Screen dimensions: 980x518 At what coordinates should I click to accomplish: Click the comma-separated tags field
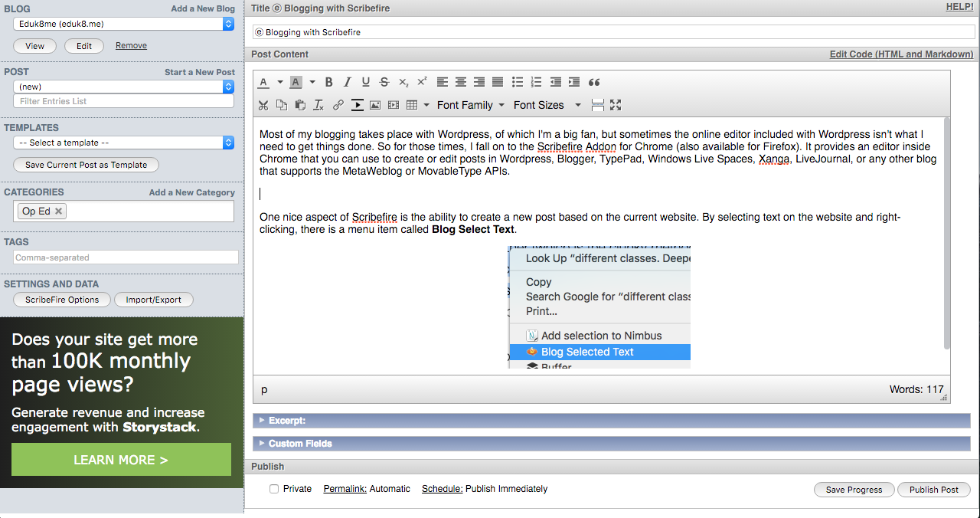coord(126,257)
